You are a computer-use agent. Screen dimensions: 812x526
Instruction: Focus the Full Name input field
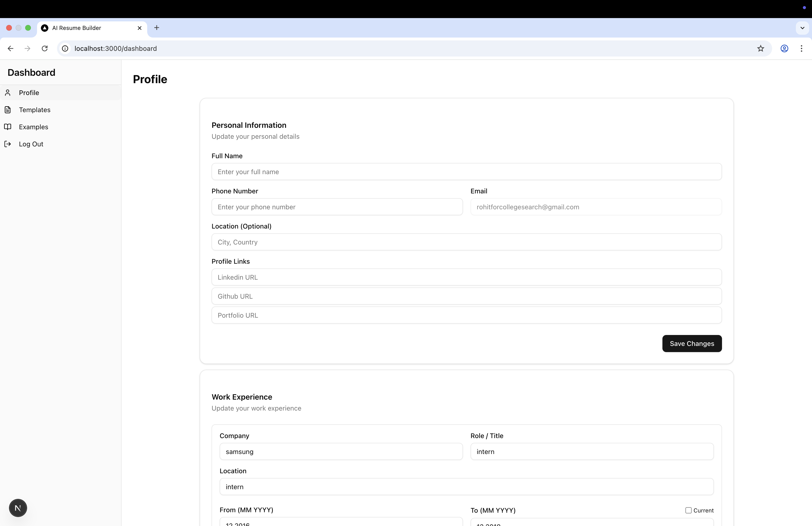(x=466, y=172)
